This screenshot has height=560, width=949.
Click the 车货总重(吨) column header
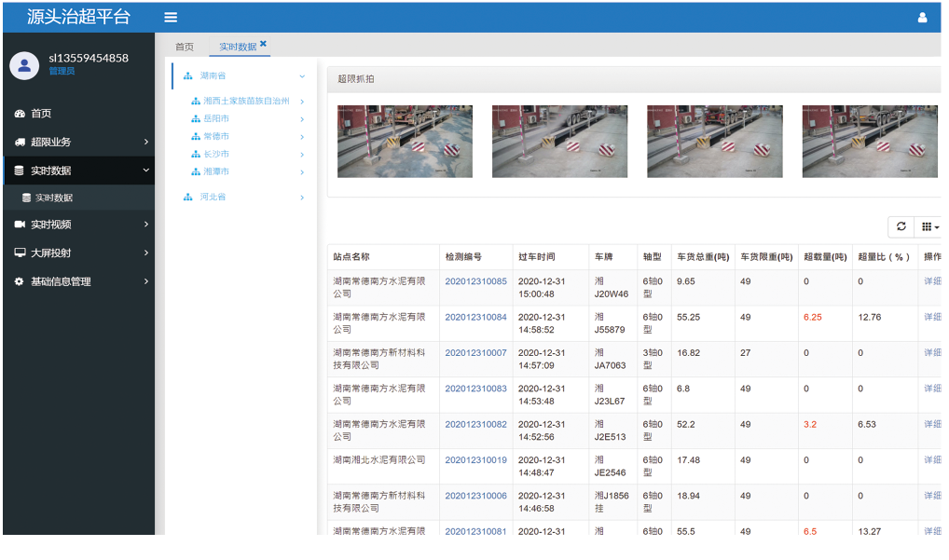703,257
